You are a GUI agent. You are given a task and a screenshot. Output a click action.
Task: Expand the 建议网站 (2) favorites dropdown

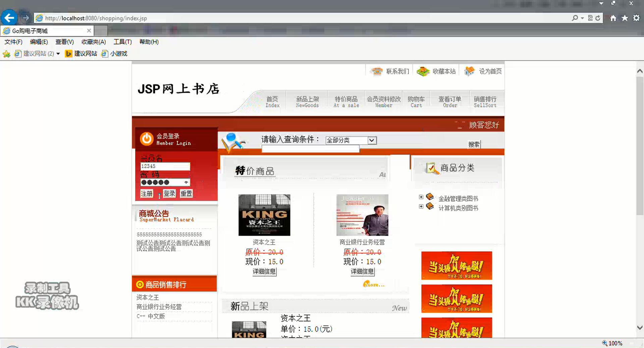click(x=58, y=54)
